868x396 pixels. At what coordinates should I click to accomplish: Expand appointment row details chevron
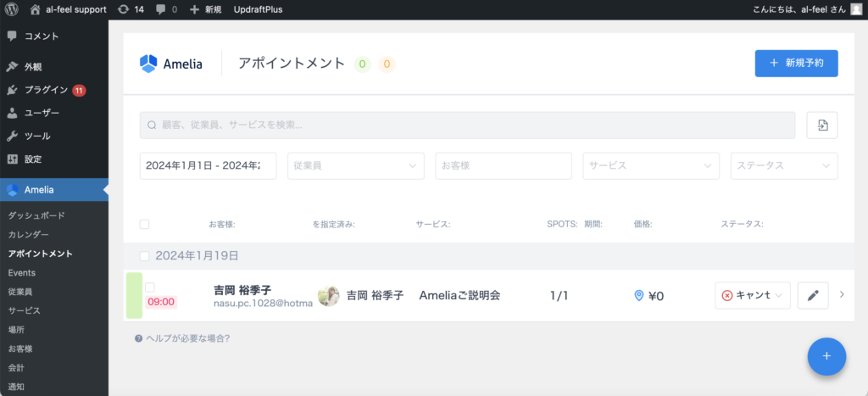[842, 295]
